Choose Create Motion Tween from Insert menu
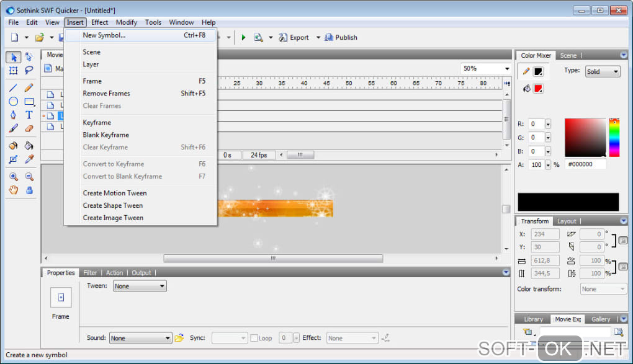Screen dimensions: 633x364 click(x=115, y=193)
